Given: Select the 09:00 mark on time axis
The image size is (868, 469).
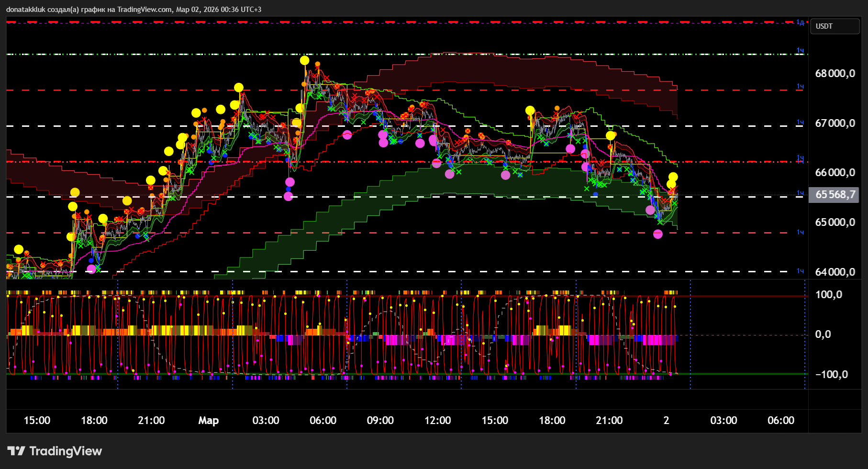Looking at the screenshot, I should 380,421.
